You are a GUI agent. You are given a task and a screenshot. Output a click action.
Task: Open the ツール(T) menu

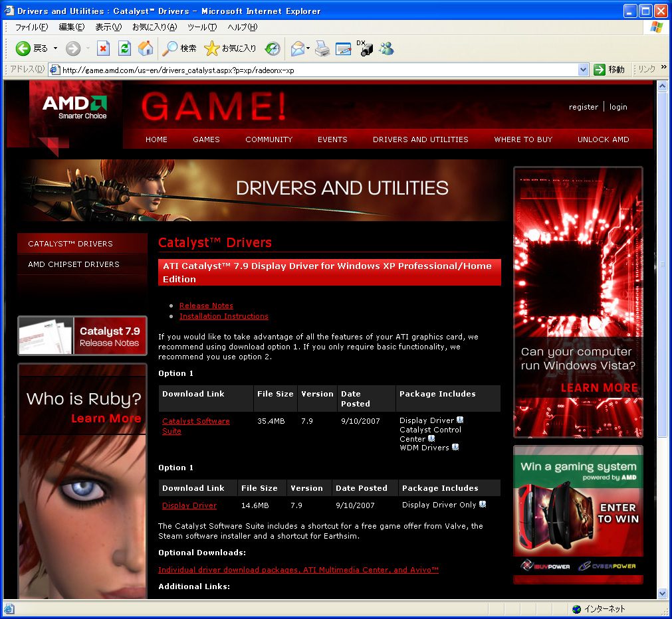(x=202, y=27)
